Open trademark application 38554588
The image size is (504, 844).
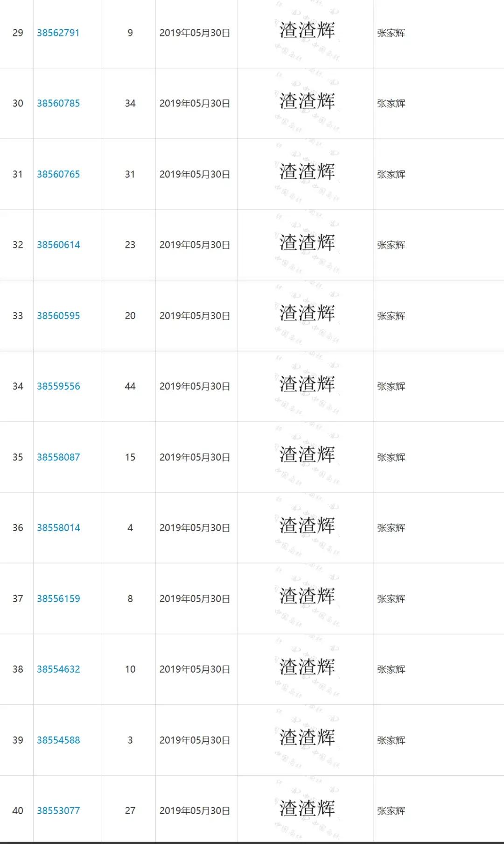[x=58, y=740]
